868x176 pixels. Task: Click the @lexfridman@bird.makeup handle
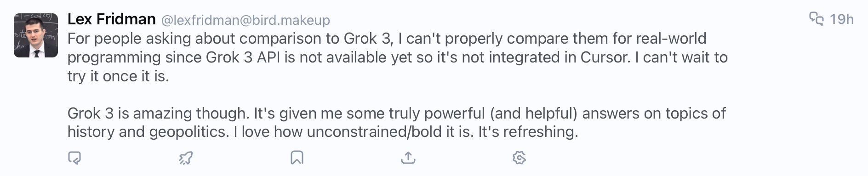click(246, 20)
